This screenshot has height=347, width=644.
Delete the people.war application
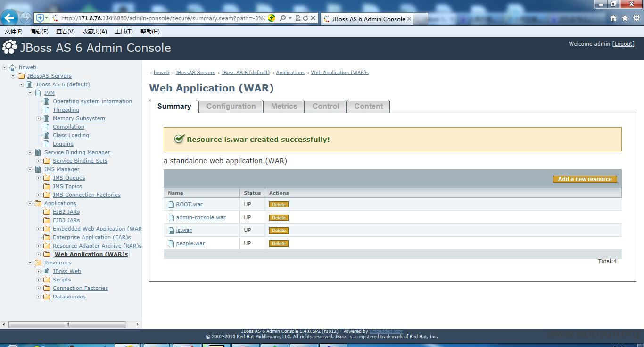click(x=279, y=244)
